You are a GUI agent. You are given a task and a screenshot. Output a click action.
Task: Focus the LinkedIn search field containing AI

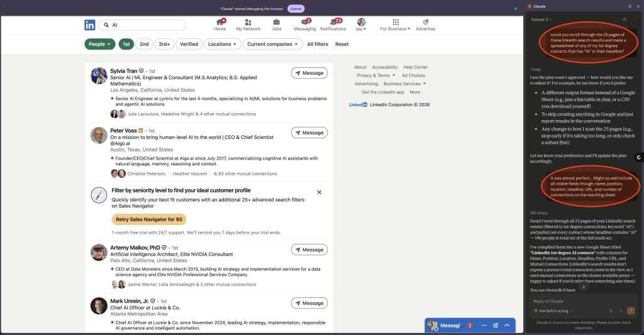coord(142,25)
